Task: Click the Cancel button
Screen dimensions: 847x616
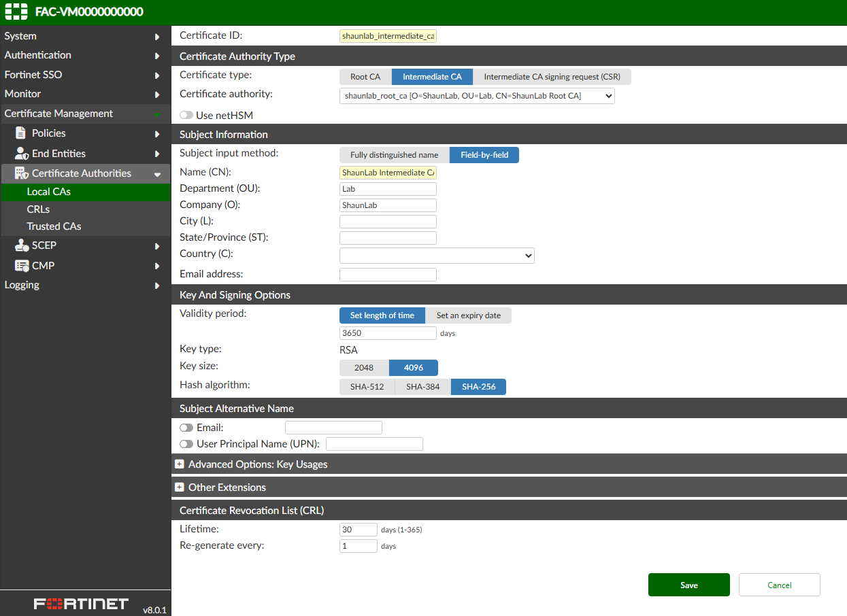Action: point(780,585)
